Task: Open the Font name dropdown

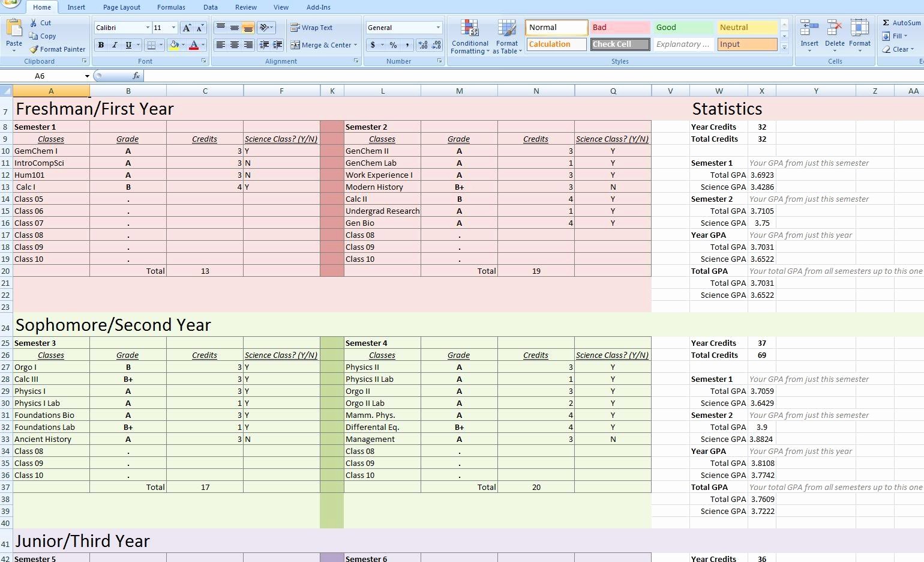Action: point(148,27)
